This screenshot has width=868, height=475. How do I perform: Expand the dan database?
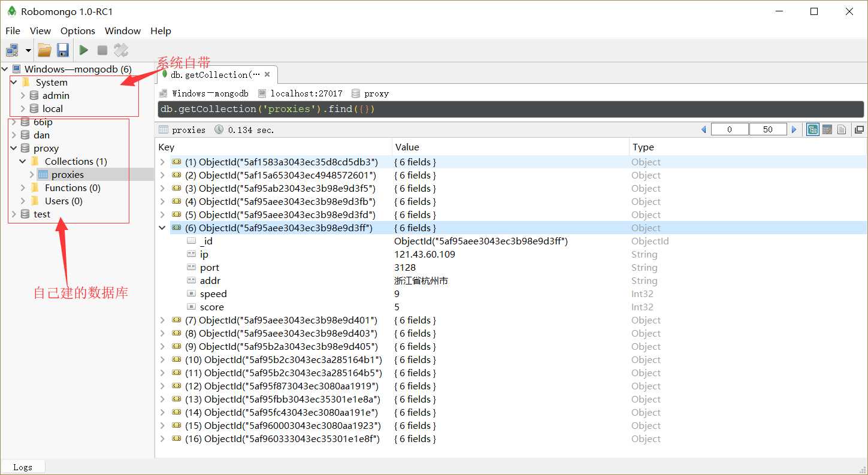click(x=13, y=135)
